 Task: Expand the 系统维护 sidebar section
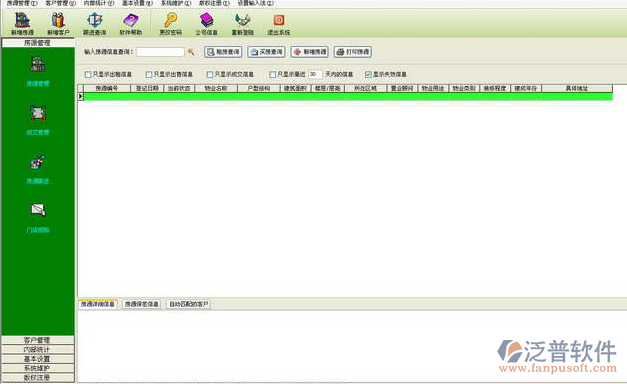click(x=38, y=368)
